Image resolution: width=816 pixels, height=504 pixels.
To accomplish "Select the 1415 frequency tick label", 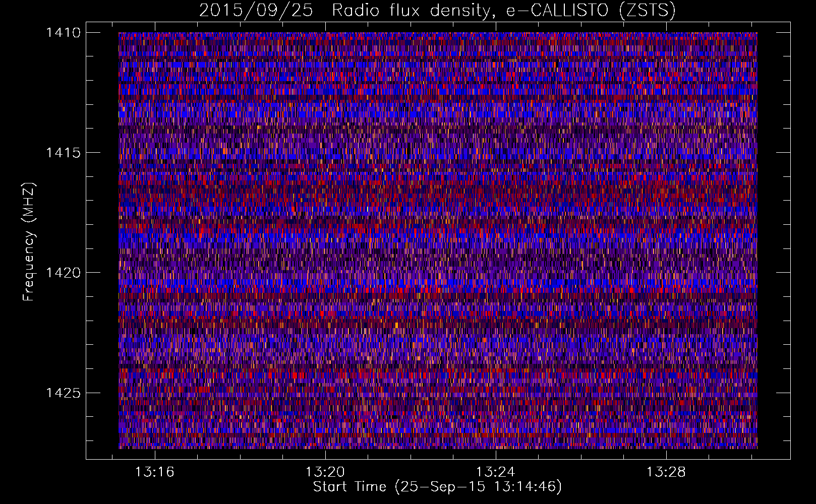I will [63, 153].
